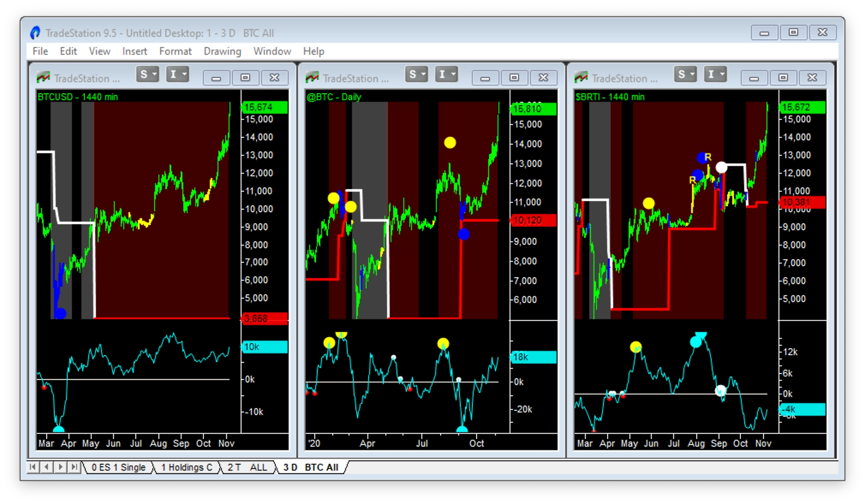
Task: Open symbol link S dropdown in @BTC chart
Action: [417, 74]
